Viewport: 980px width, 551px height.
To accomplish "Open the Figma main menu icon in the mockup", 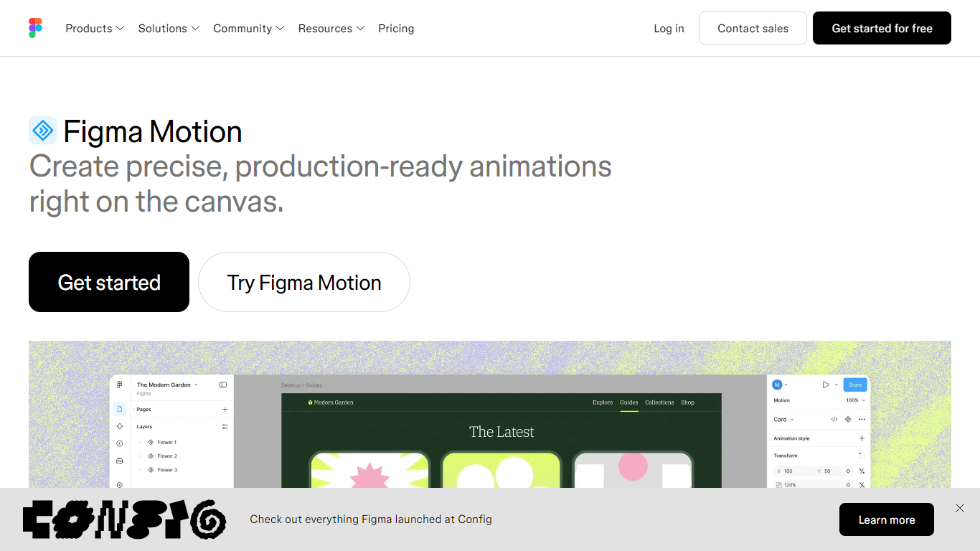I will click(120, 385).
